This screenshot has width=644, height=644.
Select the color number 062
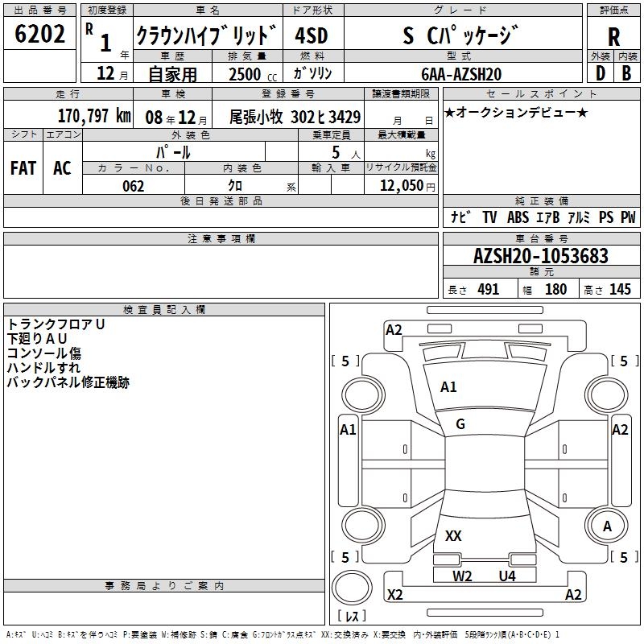[x=134, y=186]
